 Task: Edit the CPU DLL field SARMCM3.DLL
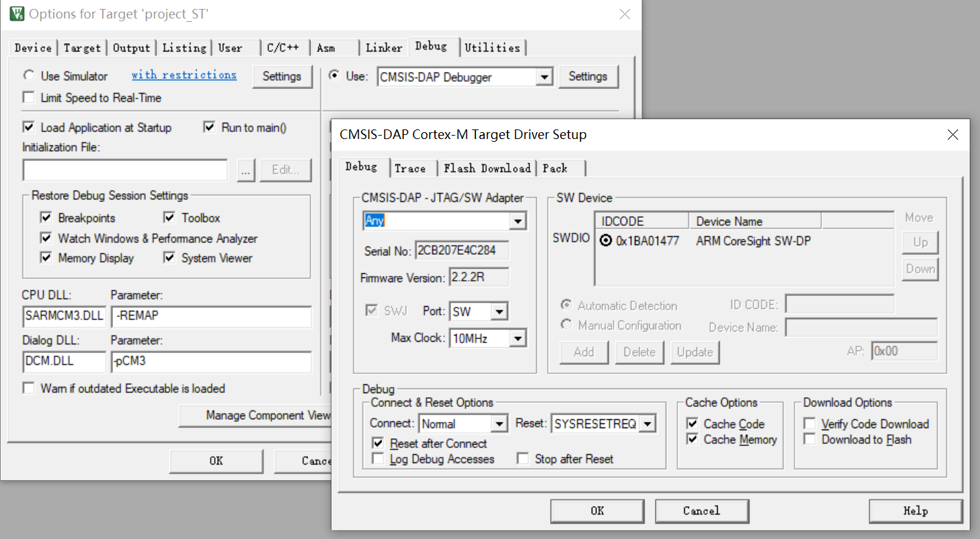coord(64,317)
